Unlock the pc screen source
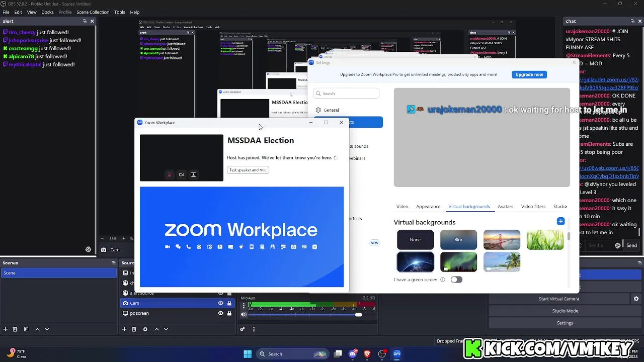Screen dimensions: 644x362 coord(229,313)
